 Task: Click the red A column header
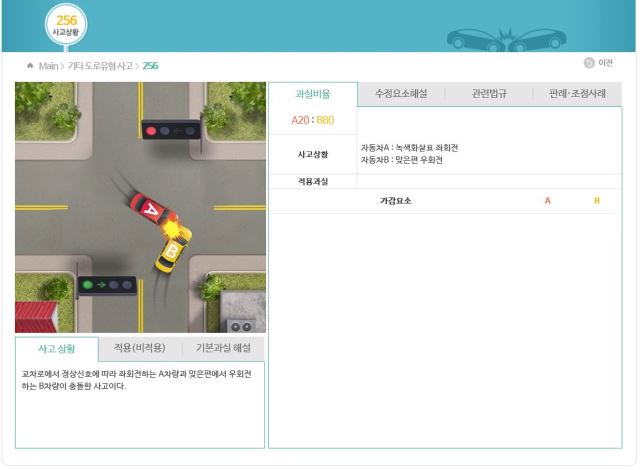pyautogui.click(x=548, y=201)
